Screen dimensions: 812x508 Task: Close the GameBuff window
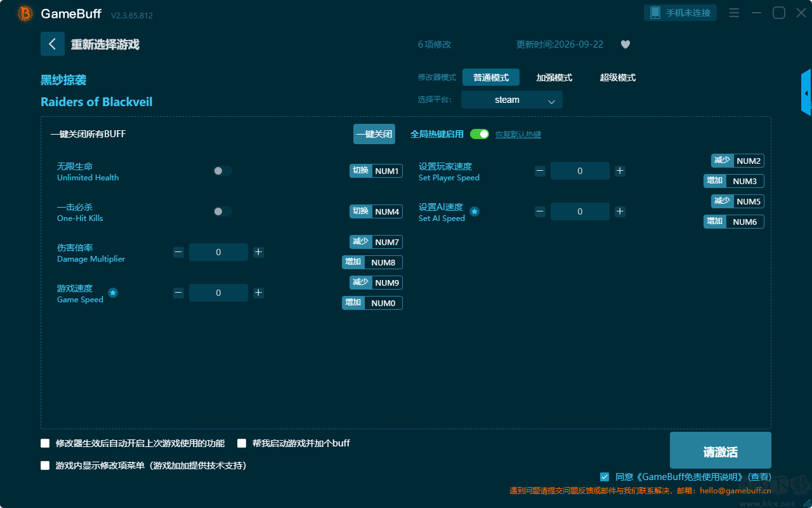pyautogui.click(x=801, y=13)
